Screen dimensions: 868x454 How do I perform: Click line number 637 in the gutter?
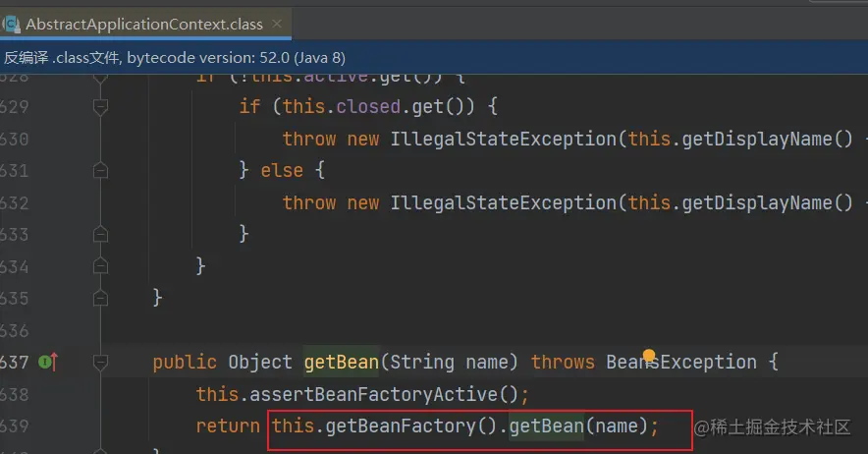(x=14, y=363)
